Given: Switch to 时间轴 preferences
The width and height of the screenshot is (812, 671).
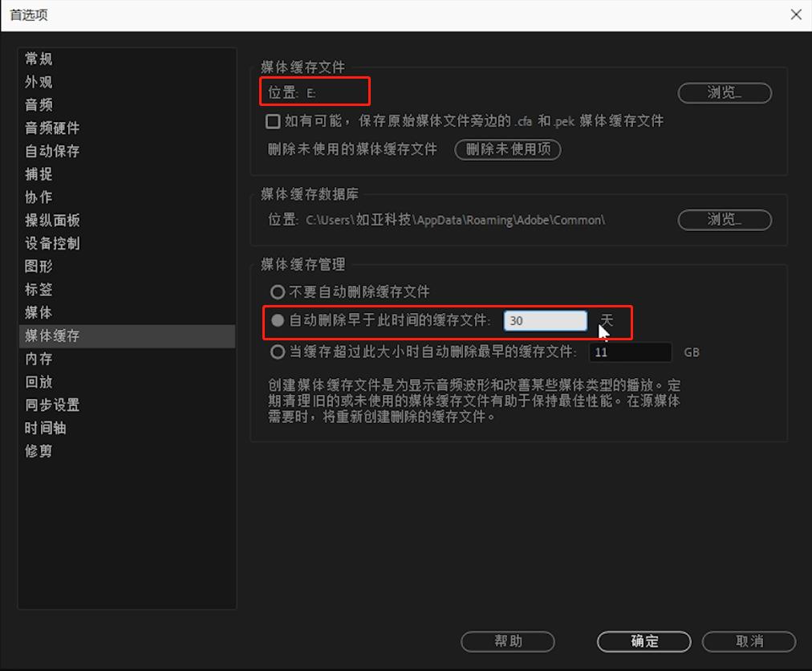Looking at the screenshot, I should click(45, 428).
